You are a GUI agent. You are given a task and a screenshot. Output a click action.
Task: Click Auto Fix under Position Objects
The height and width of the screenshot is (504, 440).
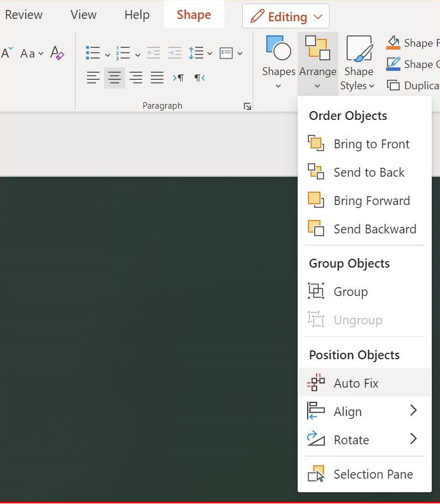coord(364,383)
